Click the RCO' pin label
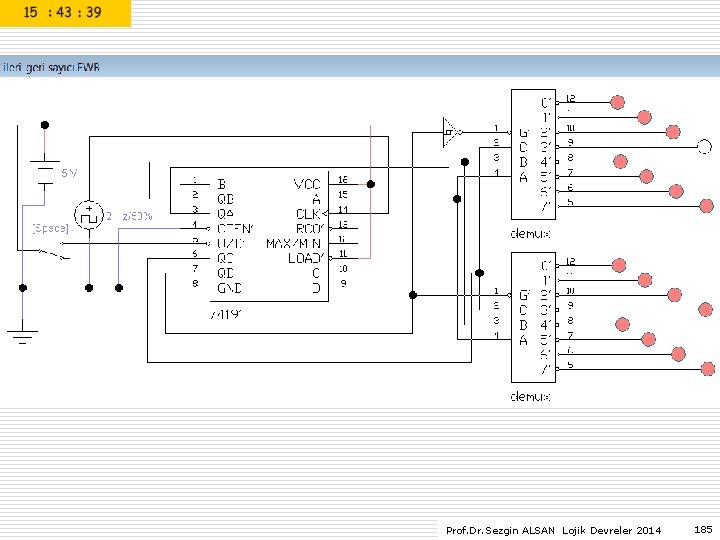 click(310, 228)
